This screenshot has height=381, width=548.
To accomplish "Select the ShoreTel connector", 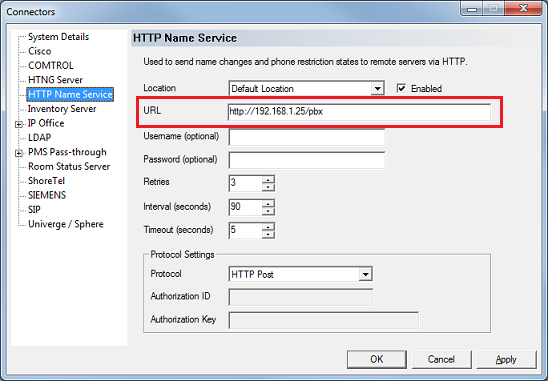I will [46, 181].
